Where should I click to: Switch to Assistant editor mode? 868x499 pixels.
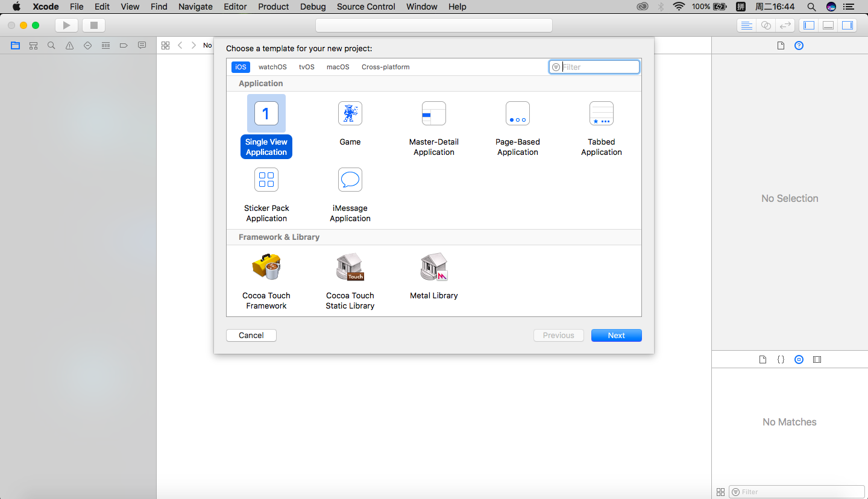(766, 25)
